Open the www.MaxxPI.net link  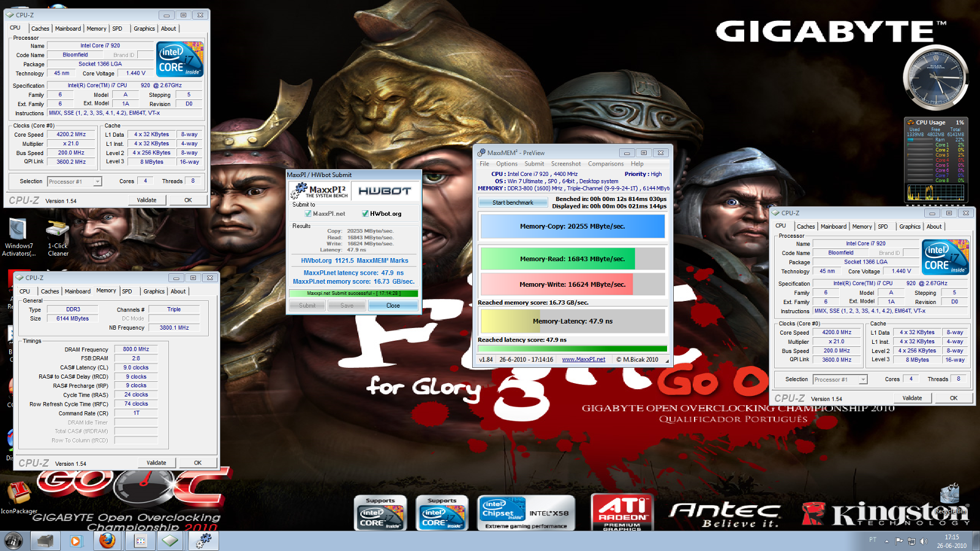pos(583,360)
